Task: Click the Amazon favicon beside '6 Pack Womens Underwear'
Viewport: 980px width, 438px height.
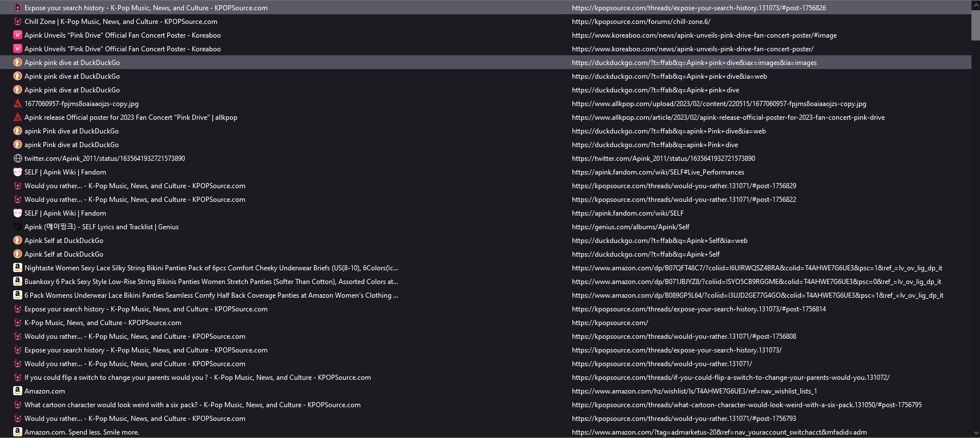Action: point(18,295)
